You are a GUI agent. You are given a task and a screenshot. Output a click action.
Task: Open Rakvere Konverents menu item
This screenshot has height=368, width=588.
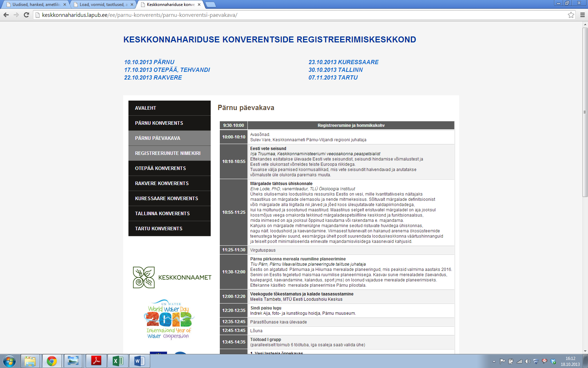169,183
